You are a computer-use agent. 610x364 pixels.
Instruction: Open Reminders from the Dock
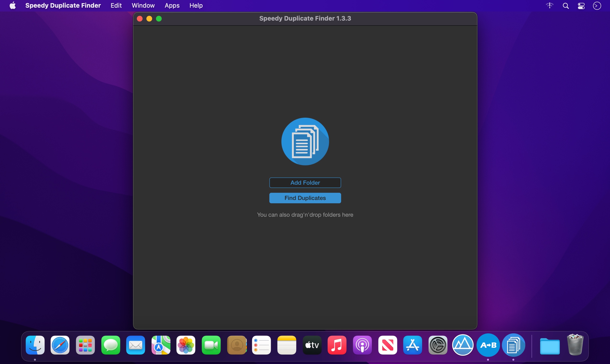click(x=261, y=345)
